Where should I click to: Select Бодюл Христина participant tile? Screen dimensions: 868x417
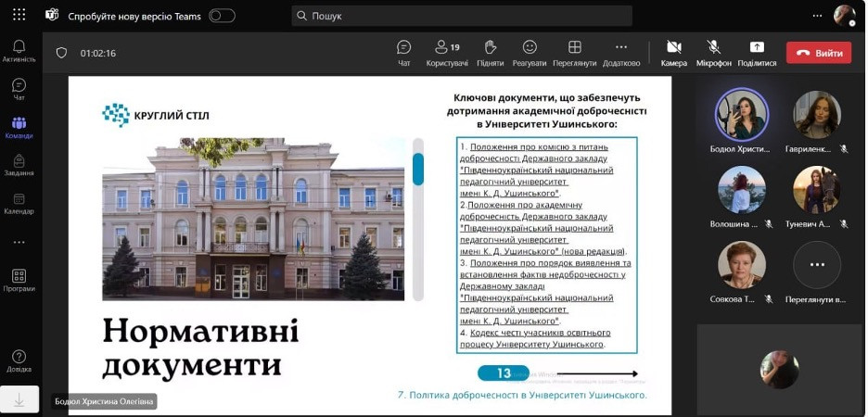(741, 120)
